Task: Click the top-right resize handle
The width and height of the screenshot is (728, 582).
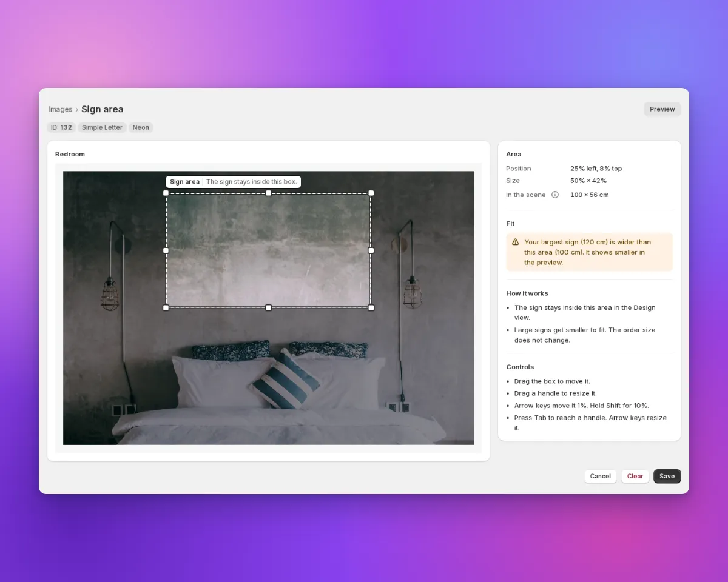Action: click(371, 193)
